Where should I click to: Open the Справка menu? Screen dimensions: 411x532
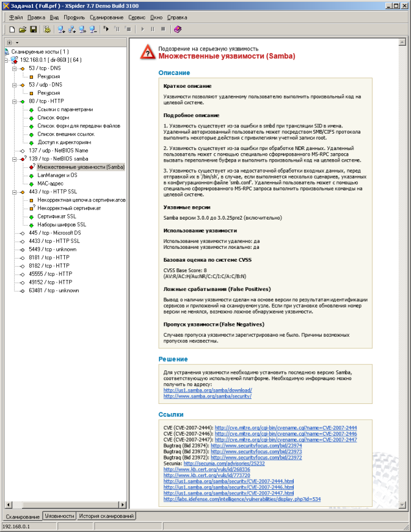click(x=177, y=17)
